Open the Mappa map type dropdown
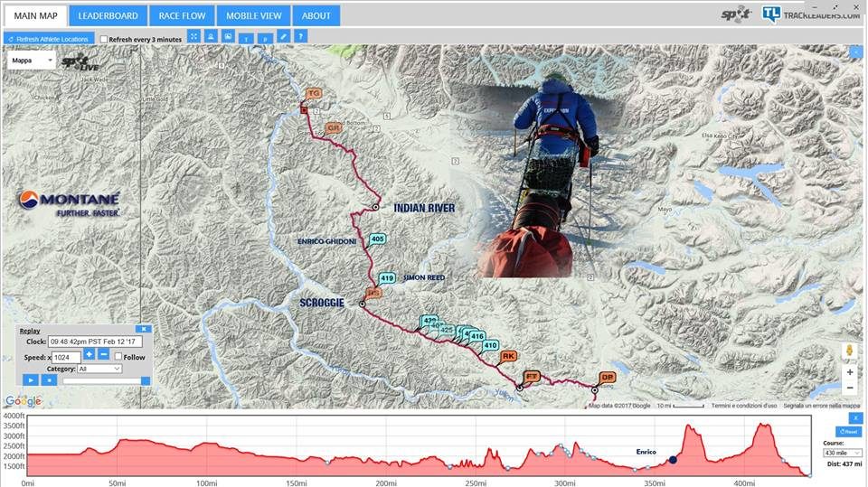 click(32, 61)
